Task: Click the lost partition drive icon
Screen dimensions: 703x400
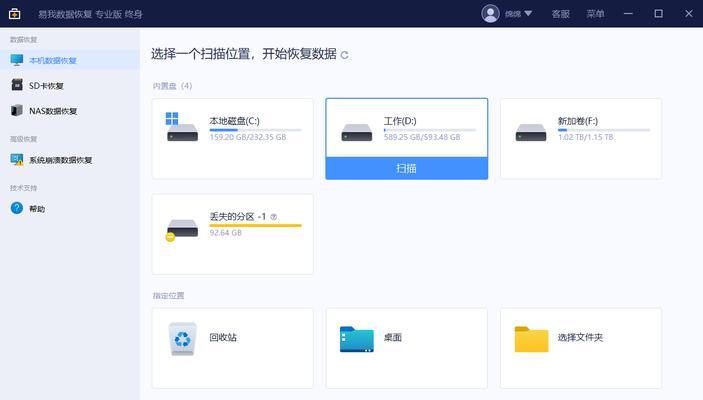Action: (181, 230)
